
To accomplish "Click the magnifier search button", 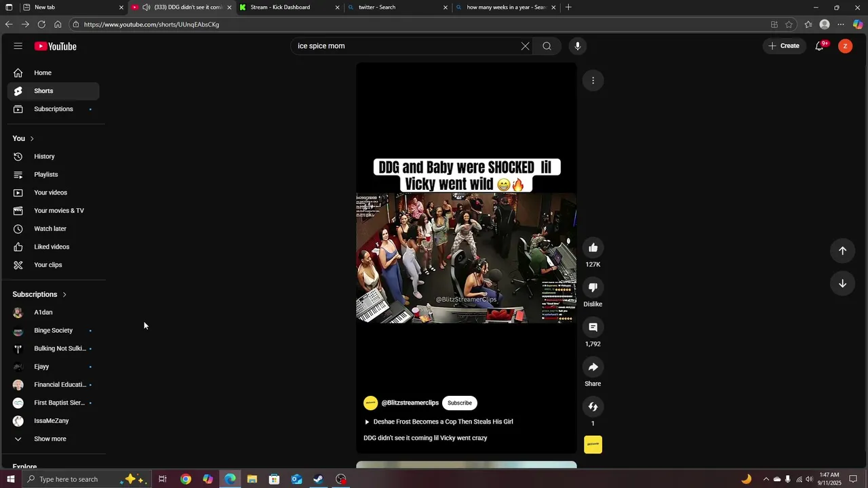I will pos(547,46).
